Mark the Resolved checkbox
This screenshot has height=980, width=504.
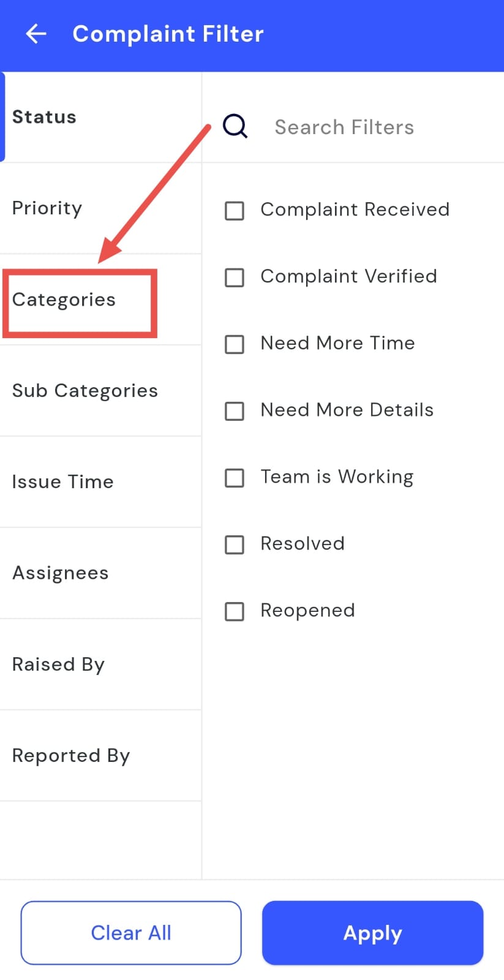(235, 545)
